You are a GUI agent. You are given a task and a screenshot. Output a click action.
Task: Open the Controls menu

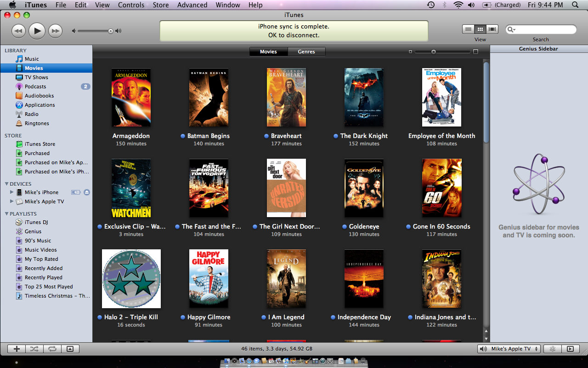coord(131,5)
